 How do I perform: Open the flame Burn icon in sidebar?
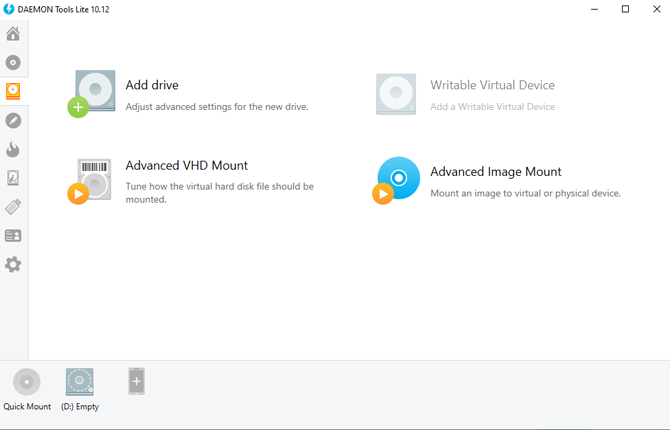(x=13, y=150)
